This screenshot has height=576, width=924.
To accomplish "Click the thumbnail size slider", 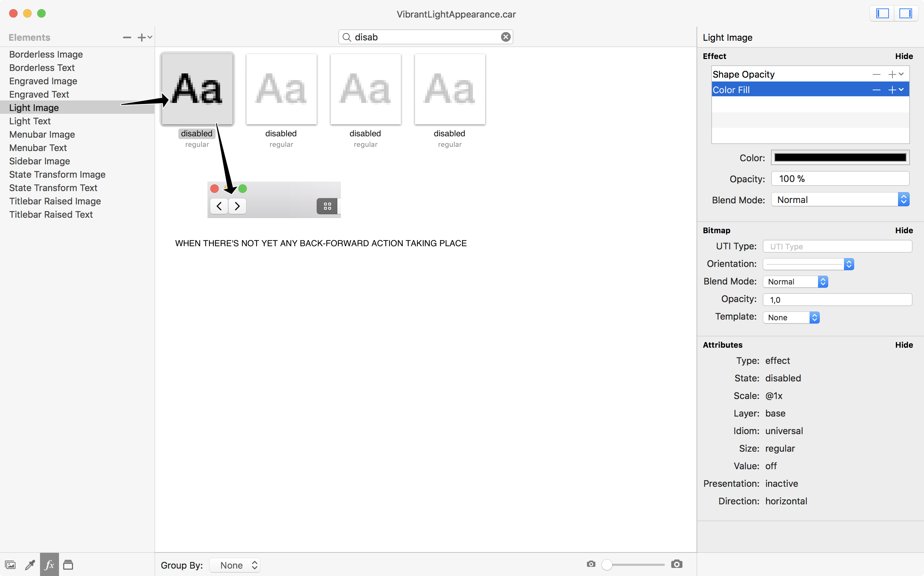I will [x=633, y=564].
